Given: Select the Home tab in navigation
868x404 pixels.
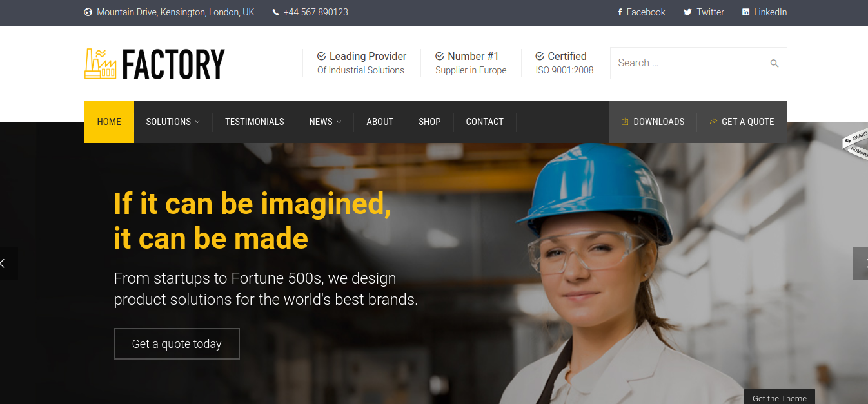Looking at the screenshot, I should (109, 122).
